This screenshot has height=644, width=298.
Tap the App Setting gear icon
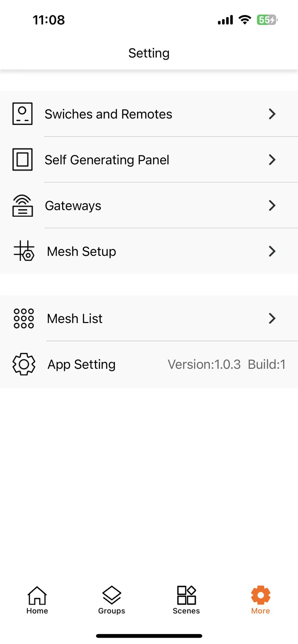[x=24, y=364]
